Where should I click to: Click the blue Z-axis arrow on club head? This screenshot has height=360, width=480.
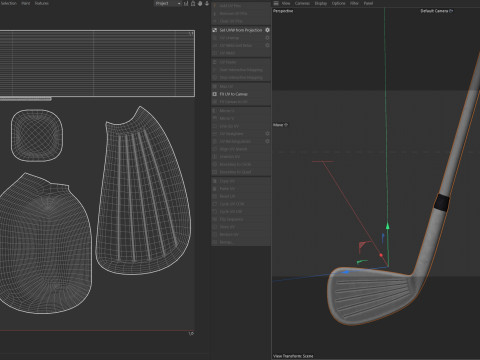346,272
